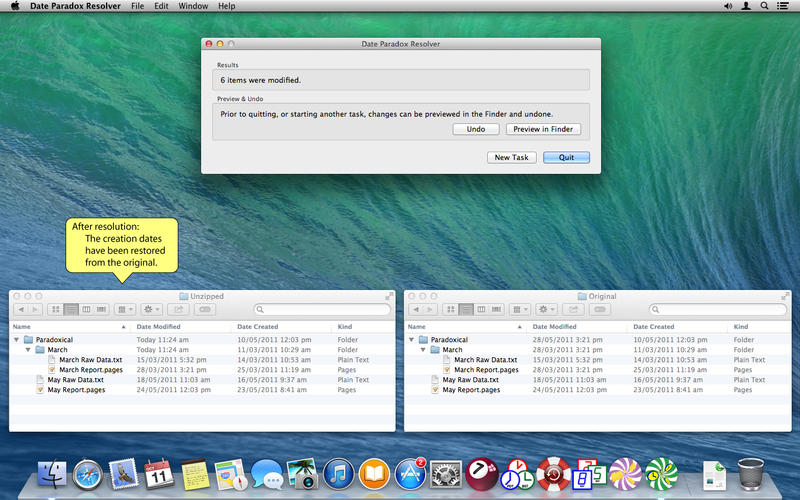This screenshot has height=500, width=800.
Task: Open the Window menu
Action: (193, 6)
